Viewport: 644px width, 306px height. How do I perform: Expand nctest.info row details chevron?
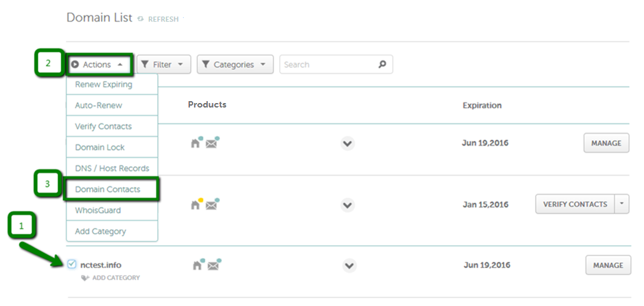click(x=349, y=266)
